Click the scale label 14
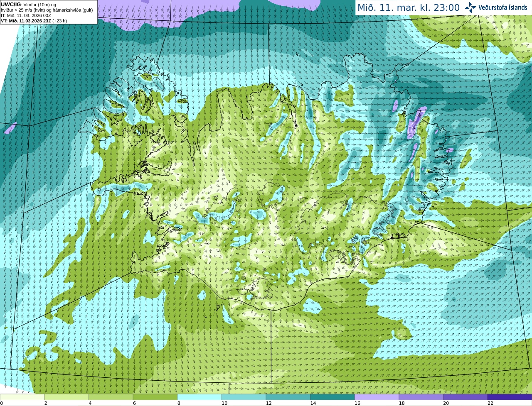 313,403
